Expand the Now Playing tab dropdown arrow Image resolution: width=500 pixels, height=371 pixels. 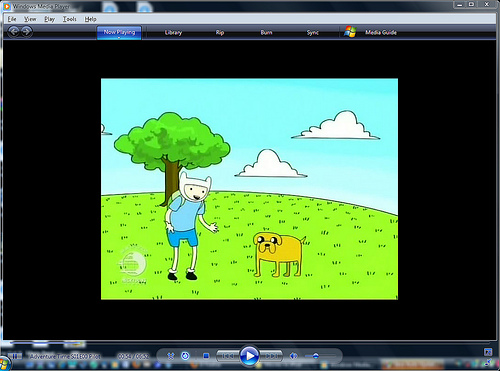pyautogui.click(x=119, y=37)
